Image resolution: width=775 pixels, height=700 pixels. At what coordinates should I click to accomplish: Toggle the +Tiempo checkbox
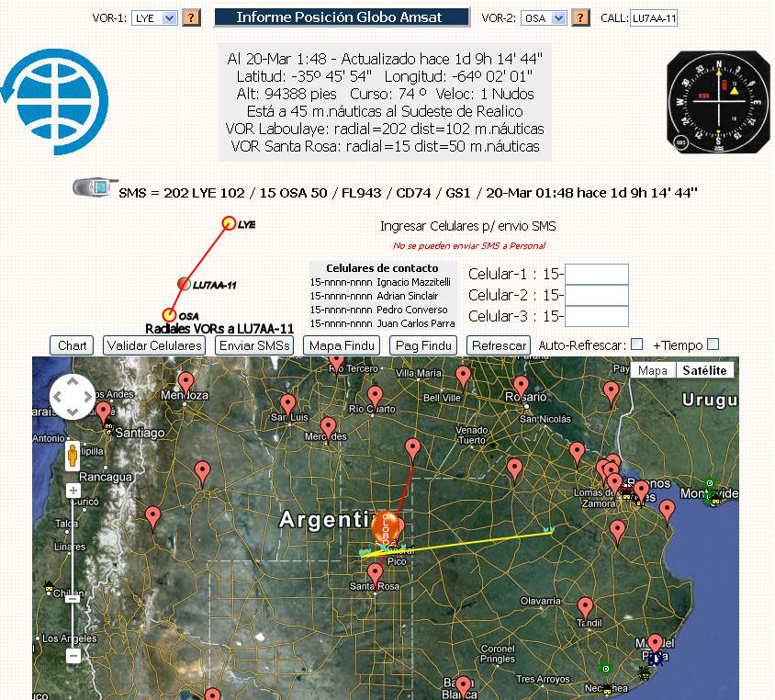pyautogui.click(x=713, y=344)
